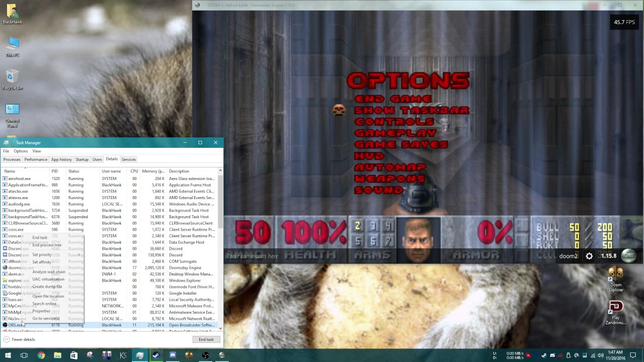This screenshot has height=362, width=644.
Task: Open the Recycle Bin desktop icon
Action: click(12, 80)
